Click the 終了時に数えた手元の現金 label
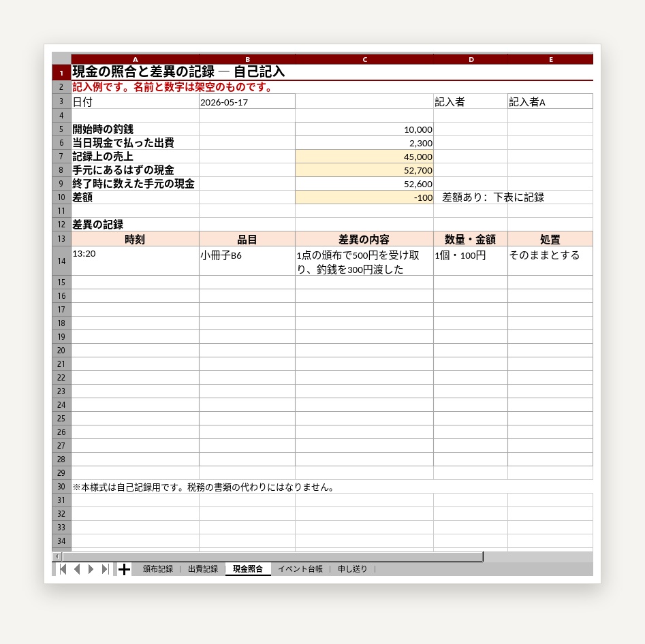Viewport: 645px width, 644px height. 135,183
